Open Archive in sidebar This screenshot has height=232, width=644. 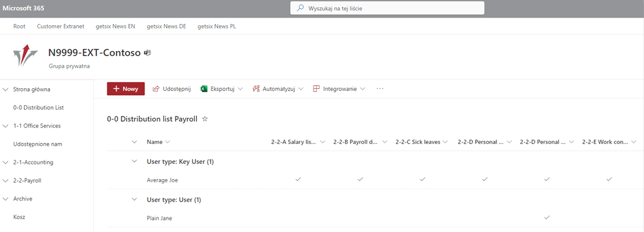tap(23, 199)
